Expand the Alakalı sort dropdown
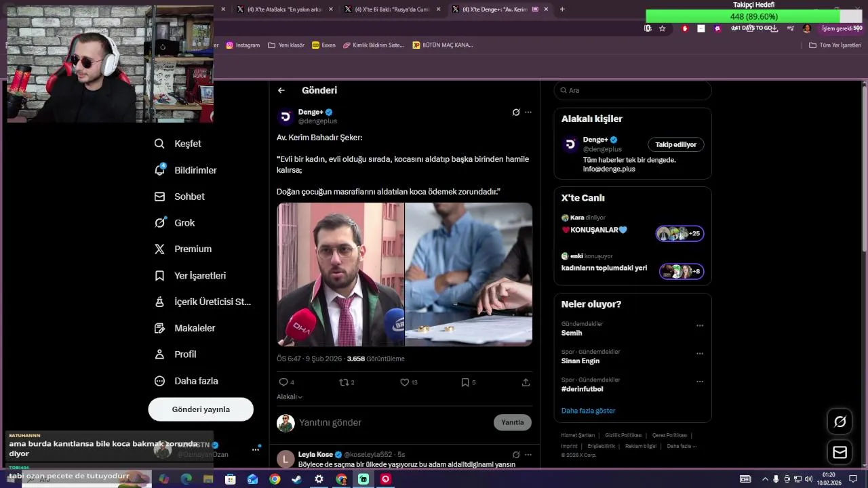This screenshot has width=868, height=488. (x=290, y=396)
